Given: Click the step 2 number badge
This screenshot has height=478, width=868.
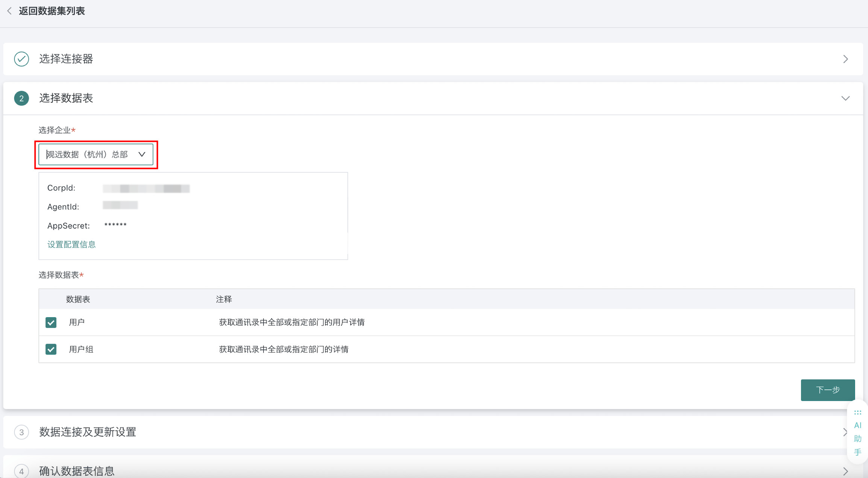Looking at the screenshot, I should pyautogui.click(x=21, y=98).
